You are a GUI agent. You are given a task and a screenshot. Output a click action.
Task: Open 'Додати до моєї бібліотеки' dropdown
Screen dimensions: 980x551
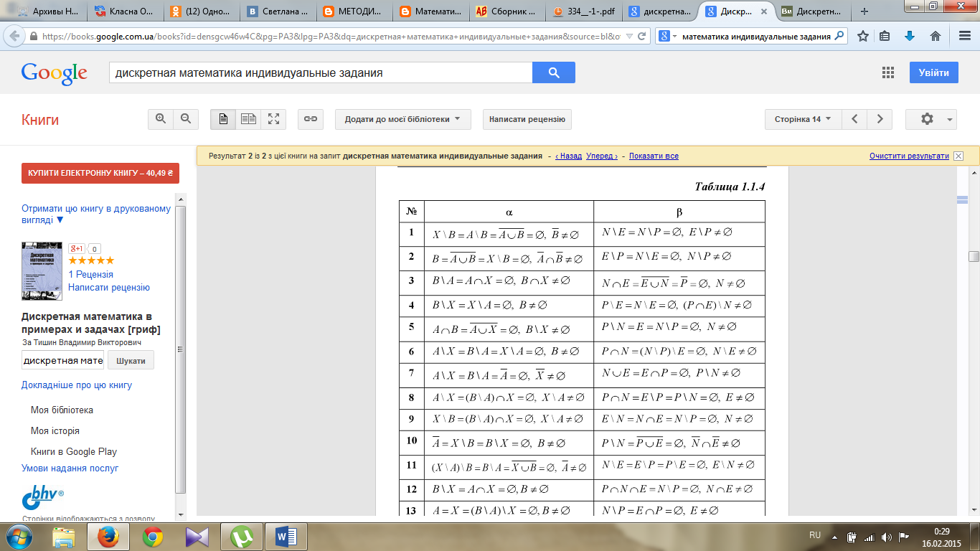coord(402,119)
